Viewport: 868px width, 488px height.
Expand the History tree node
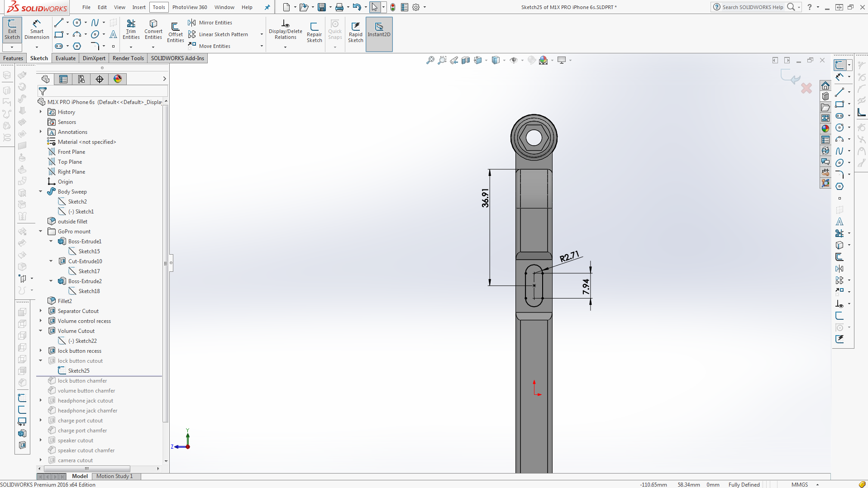click(41, 112)
